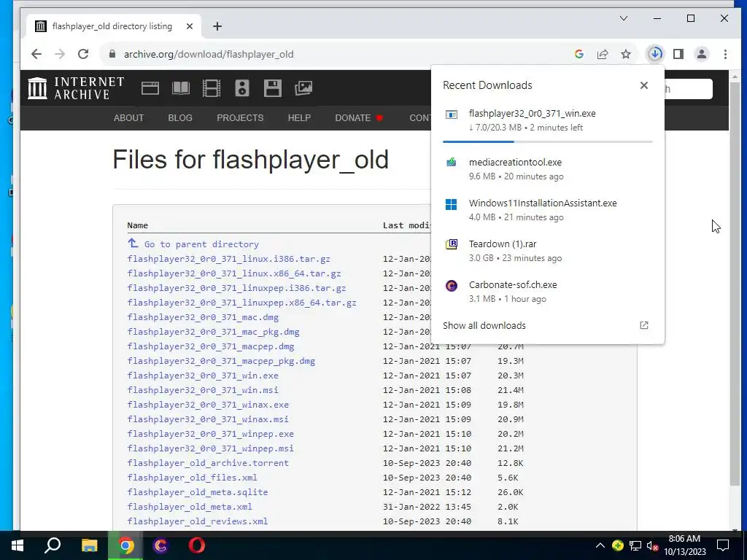Download flashplayer32_0r0_371_mac.dmg
Image resolution: width=747 pixels, height=560 pixels.
coord(203,317)
